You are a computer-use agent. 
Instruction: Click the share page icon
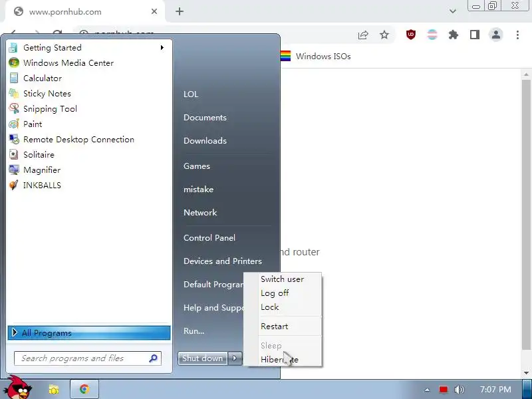(363, 35)
